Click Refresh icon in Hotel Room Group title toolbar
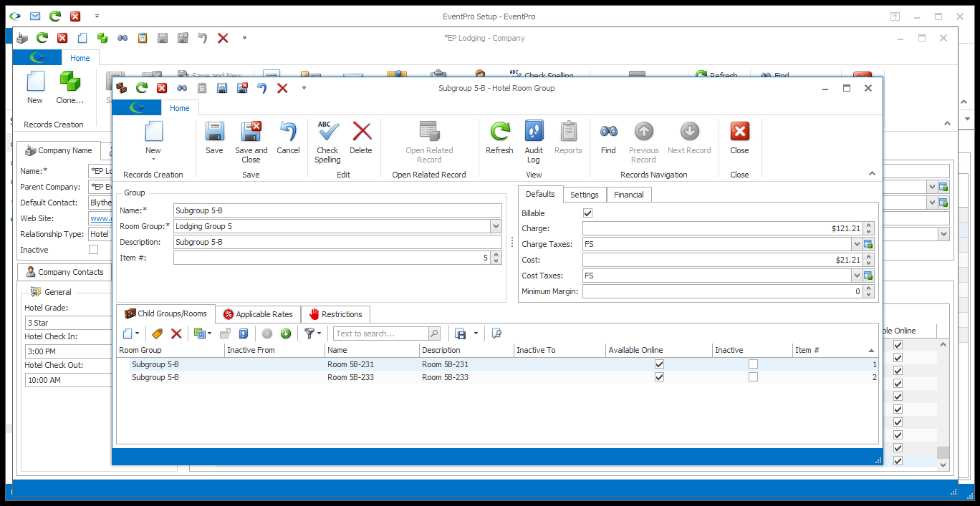980x506 pixels. tap(142, 88)
